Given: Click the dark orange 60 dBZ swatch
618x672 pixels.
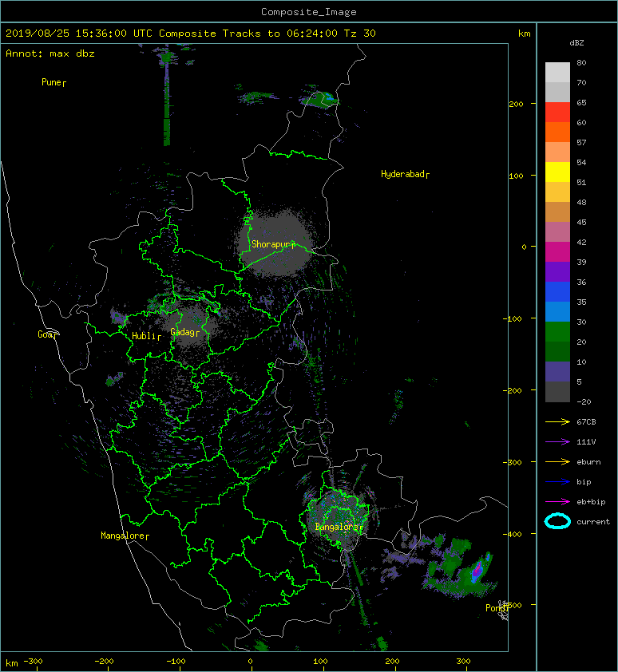Looking at the screenshot, I should (557, 132).
